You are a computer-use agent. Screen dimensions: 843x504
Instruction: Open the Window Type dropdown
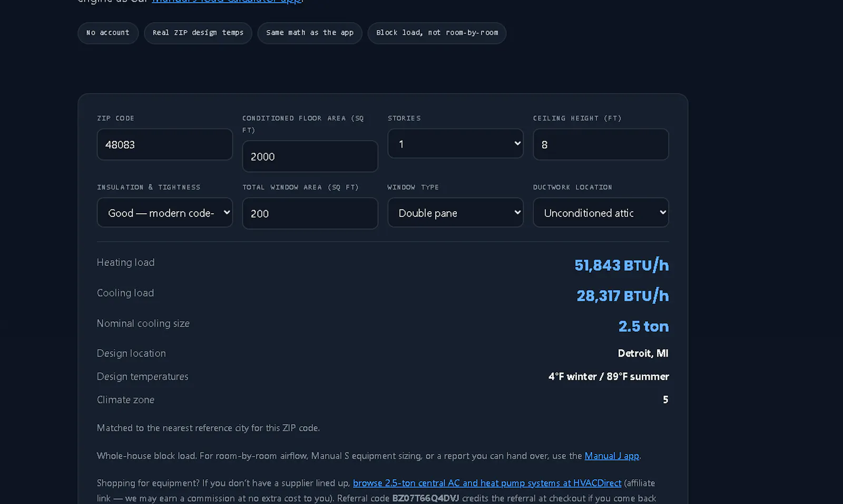[455, 212]
